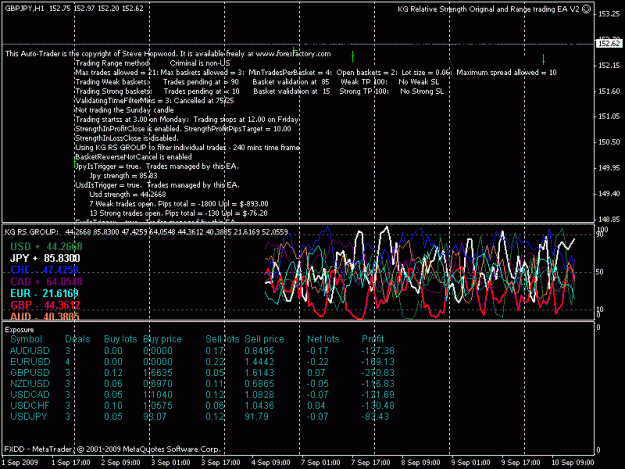This screenshot has height=469, width=625.
Task: Click the Deals column header
Action: [77, 339]
